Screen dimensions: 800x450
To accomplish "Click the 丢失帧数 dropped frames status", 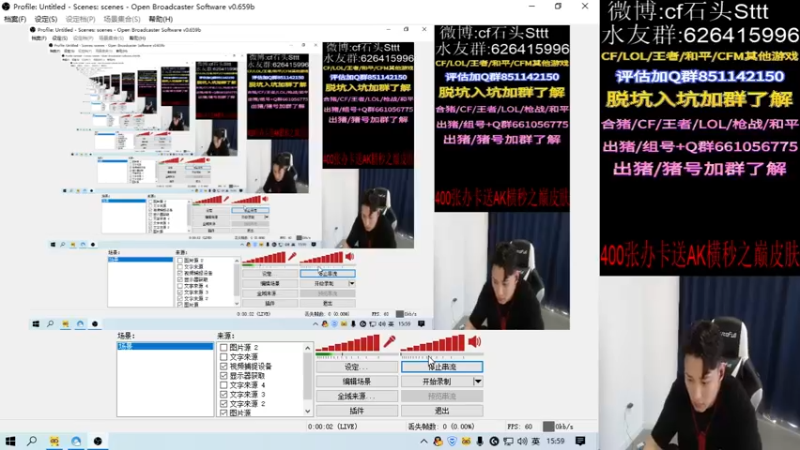I will (441, 427).
